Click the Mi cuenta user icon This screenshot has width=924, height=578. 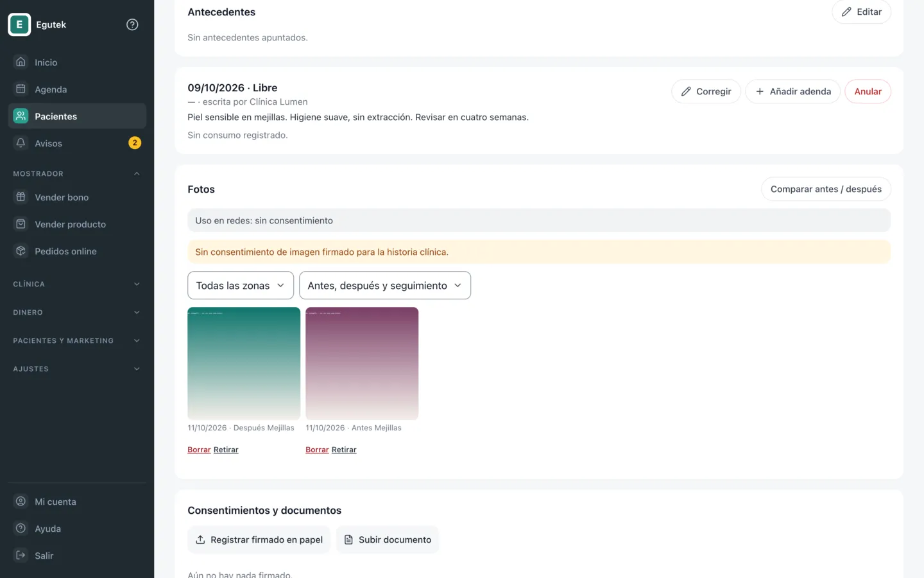pos(21,501)
